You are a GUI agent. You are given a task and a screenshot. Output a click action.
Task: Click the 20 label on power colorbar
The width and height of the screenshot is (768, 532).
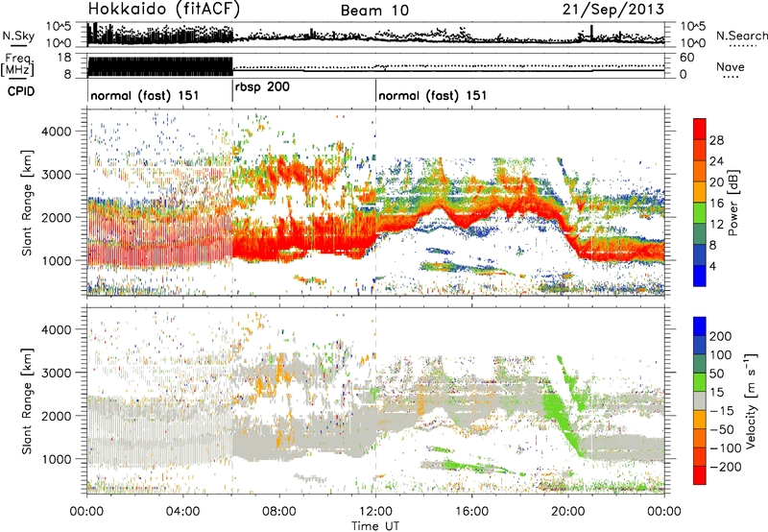(x=716, y=182)
